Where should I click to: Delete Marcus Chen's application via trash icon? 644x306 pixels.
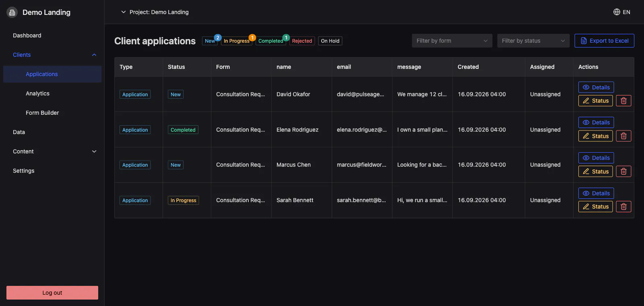click(623, 172)
